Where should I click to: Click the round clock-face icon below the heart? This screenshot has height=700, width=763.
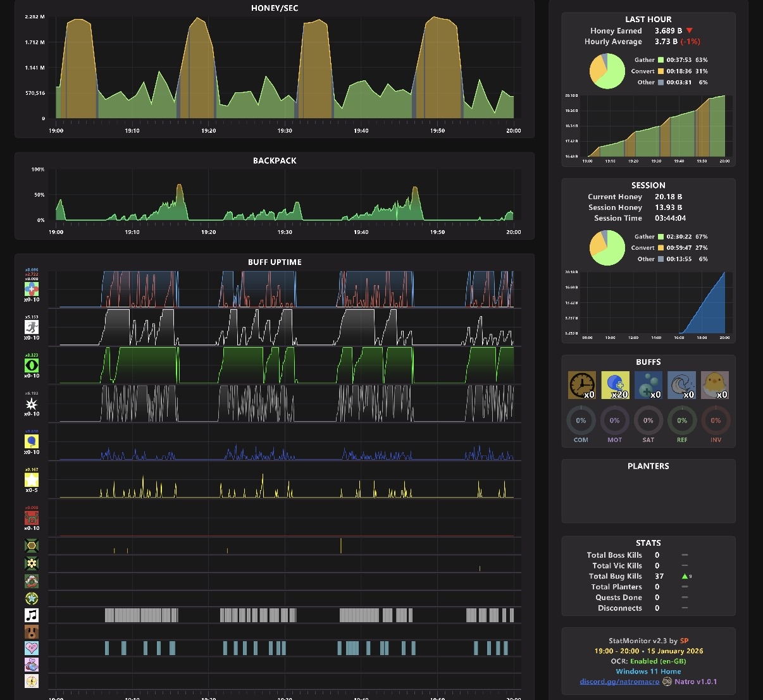(x=32, y=681)
